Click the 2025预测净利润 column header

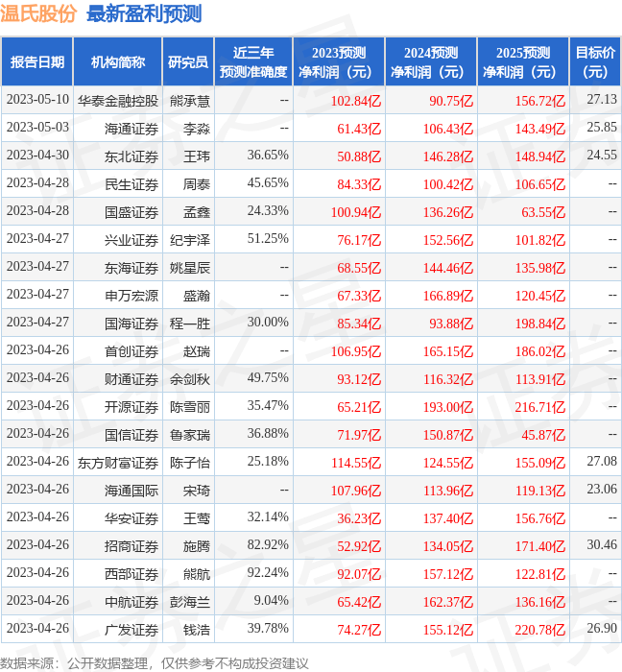(x=523, y=62)
